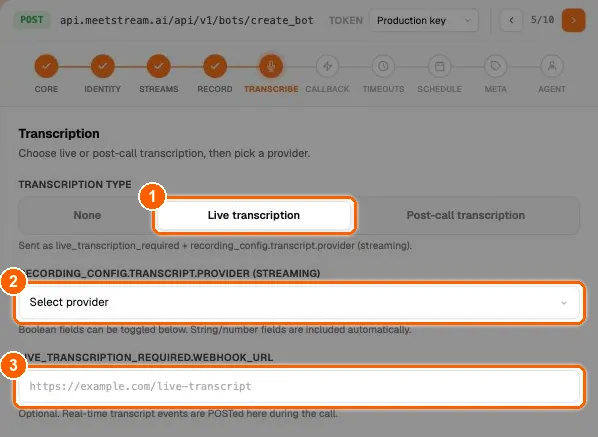
Task: Click the TIMEOUTS step label
Action: 383,89
